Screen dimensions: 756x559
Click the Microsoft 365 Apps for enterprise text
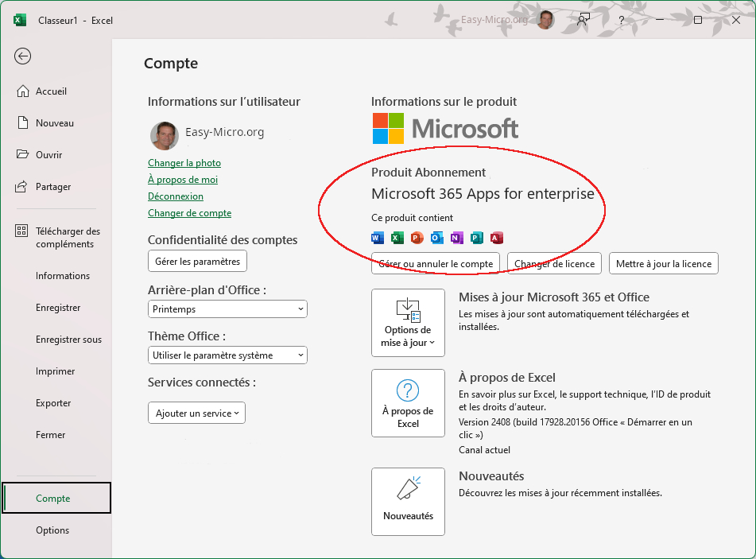[483, 193]
